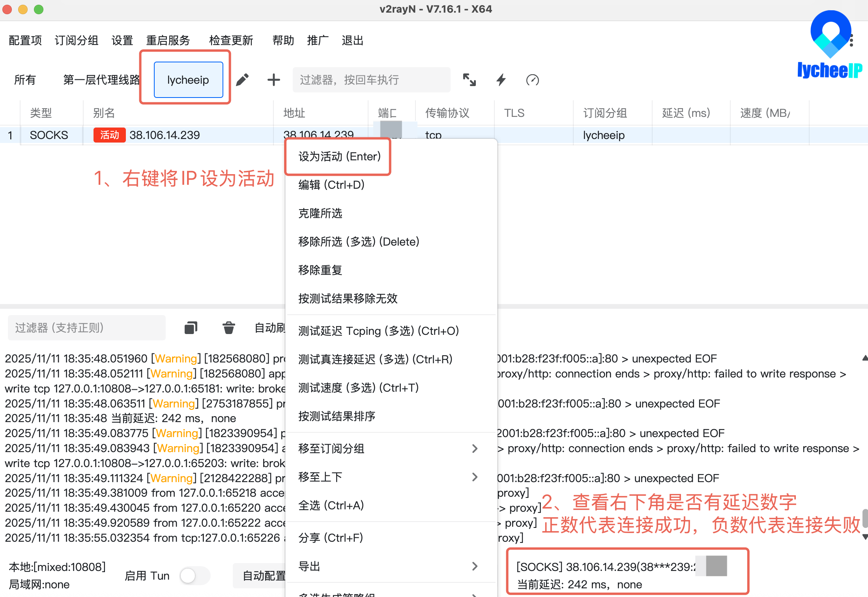
Task: Toggle the 启用 Tun switch
Action: (x=195, y=576)
